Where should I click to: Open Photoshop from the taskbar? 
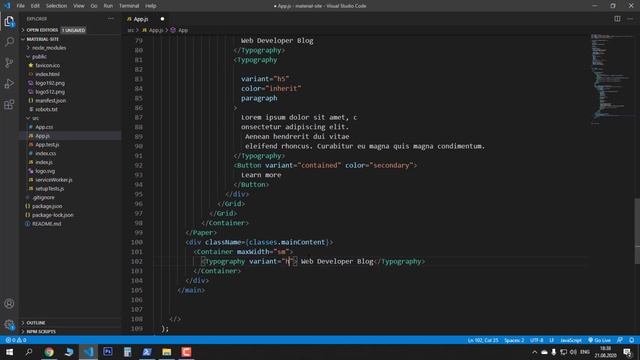108,352
